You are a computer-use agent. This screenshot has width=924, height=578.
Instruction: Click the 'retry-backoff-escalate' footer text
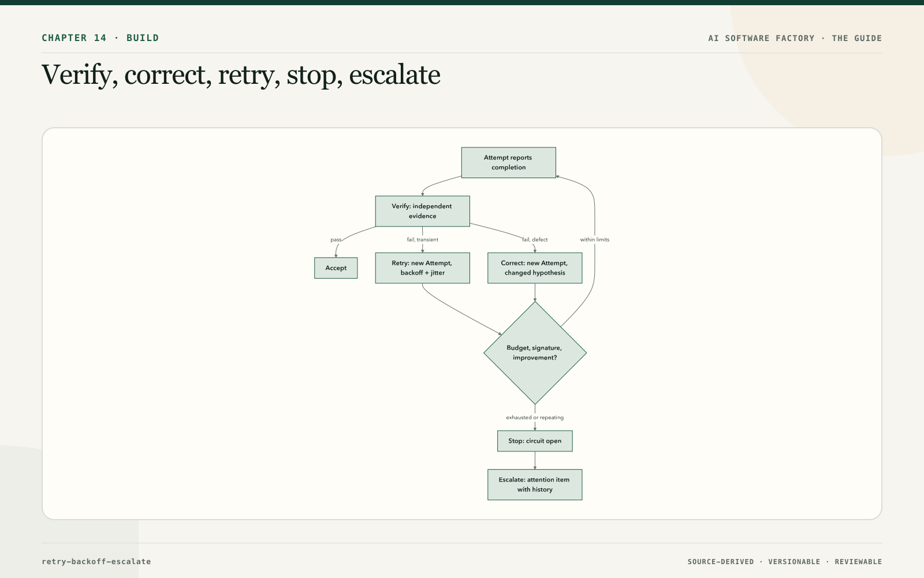(96, 562)
